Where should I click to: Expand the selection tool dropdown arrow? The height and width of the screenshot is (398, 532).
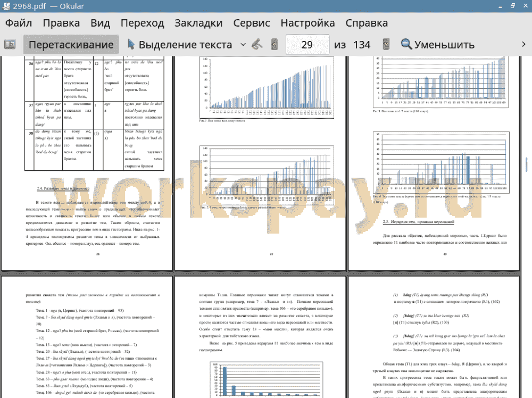(x=243, y=45)
